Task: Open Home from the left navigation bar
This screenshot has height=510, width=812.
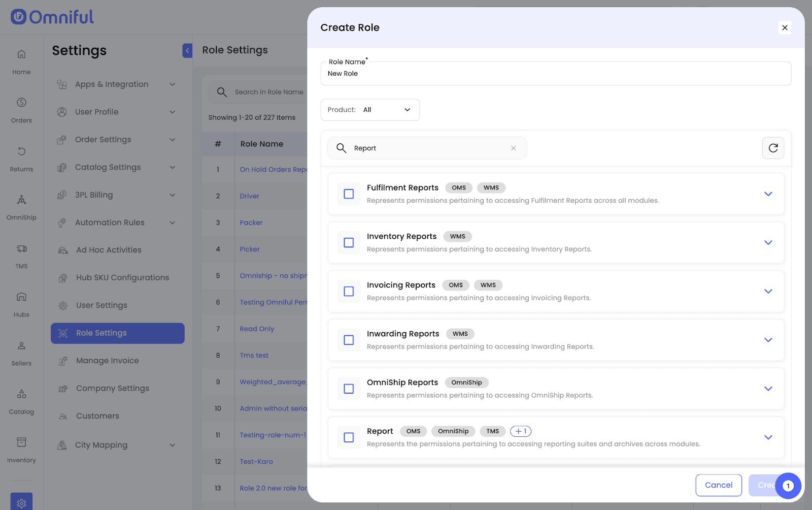Action: click(21, 61)
